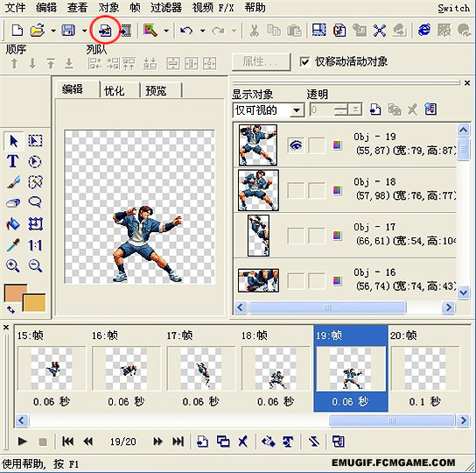
Task: Expand the Undo history dropdown arrow
Action: pyautogui.click(x=202, y=31)
